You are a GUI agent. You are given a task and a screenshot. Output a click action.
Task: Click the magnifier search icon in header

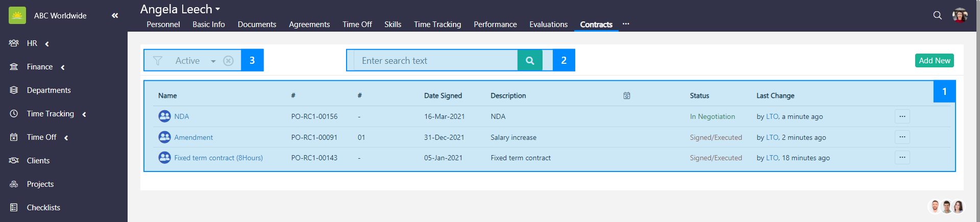[x=937, y=15]
